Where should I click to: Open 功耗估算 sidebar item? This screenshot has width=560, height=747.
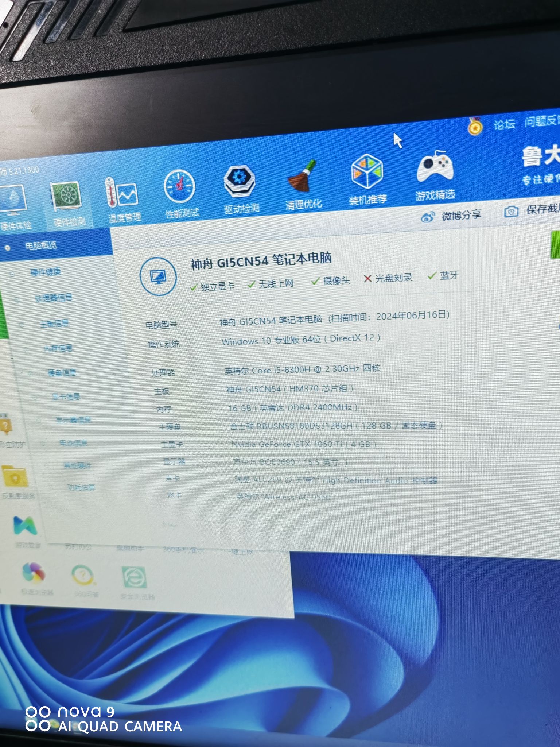81,487
